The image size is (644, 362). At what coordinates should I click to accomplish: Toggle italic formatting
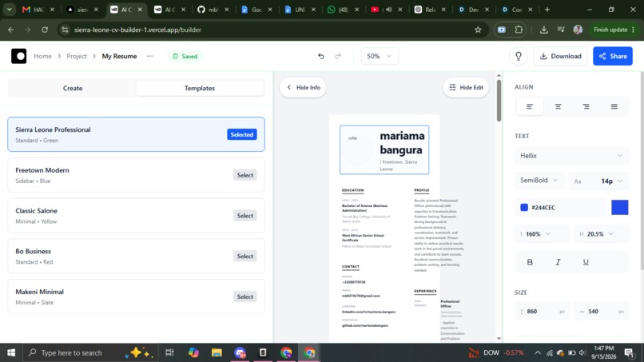point(558,262)
